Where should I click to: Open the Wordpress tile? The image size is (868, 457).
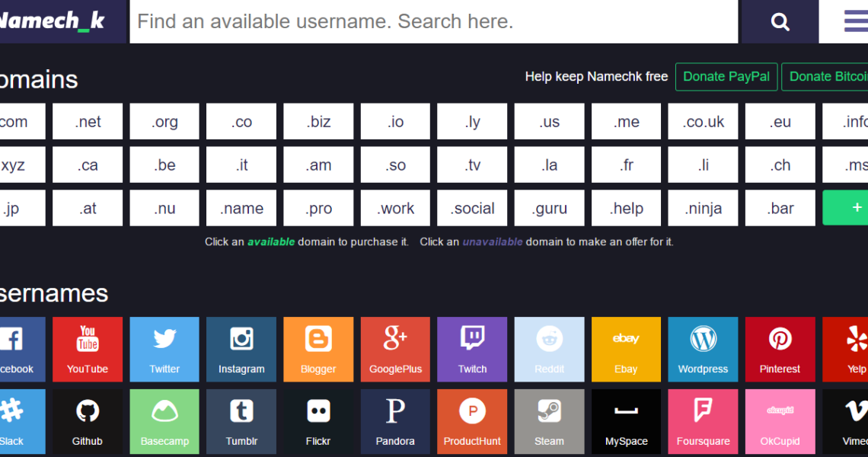(x=703, y=349)
